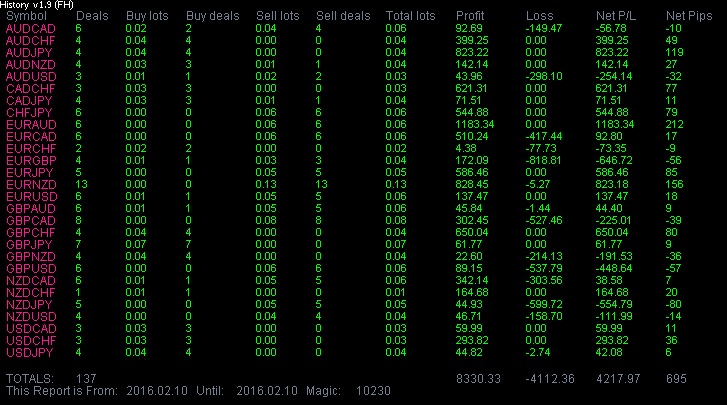Select the NZDCAD symbol
This screenshot has height=405, width=727.
coord(31,281)
